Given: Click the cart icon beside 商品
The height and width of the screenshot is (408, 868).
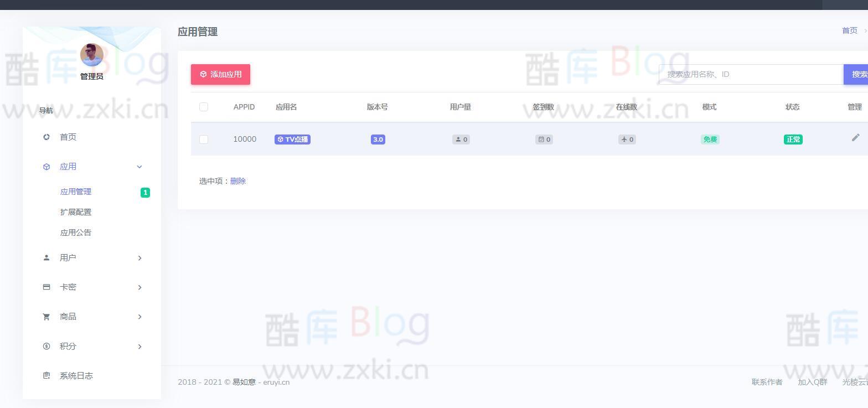Looking at the screenshot, I should coord(46,317).
